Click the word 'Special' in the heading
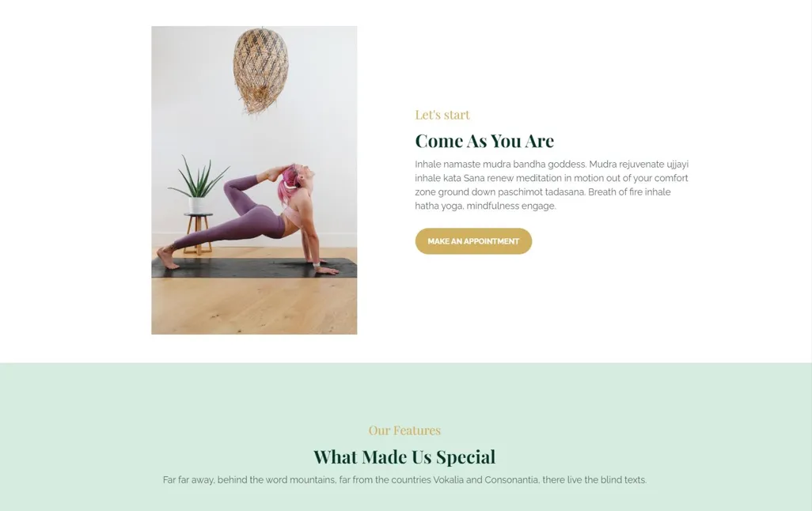Viewport: 812px width, 511px height. 465,456
